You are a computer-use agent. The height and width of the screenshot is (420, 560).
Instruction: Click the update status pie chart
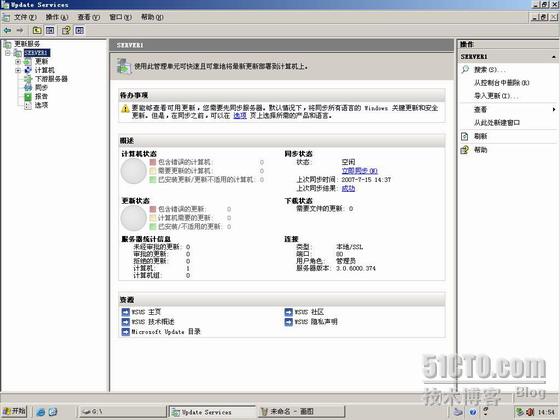click(134, 218)
